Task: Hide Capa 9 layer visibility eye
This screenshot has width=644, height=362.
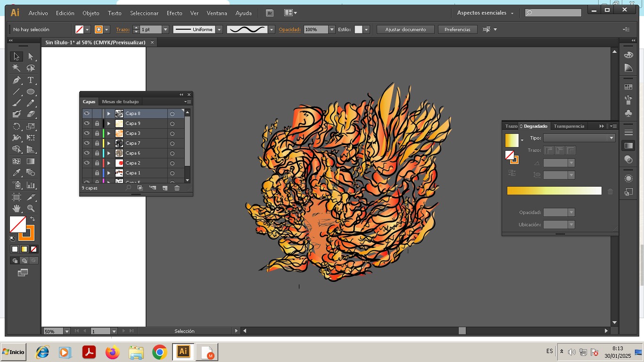Action: click(x=87, y=123)
